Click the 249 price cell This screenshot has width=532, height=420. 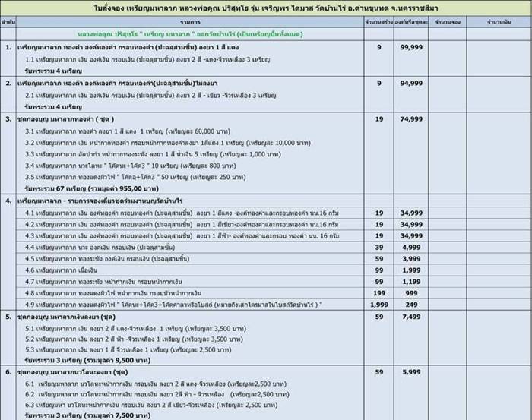pyautogui.click(x=410, y=305)
